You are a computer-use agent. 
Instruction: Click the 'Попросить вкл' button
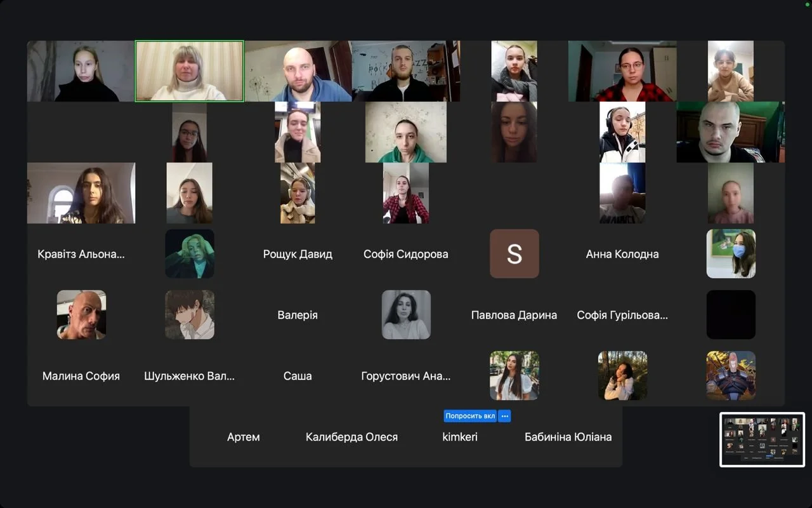click(470, 416)
